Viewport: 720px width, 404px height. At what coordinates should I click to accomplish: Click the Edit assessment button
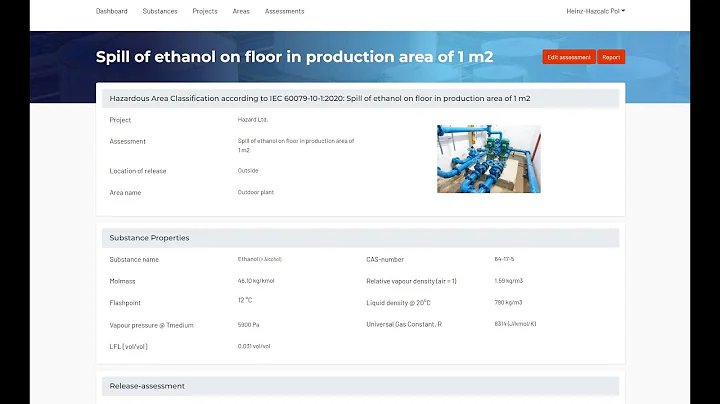pos(569,57)
